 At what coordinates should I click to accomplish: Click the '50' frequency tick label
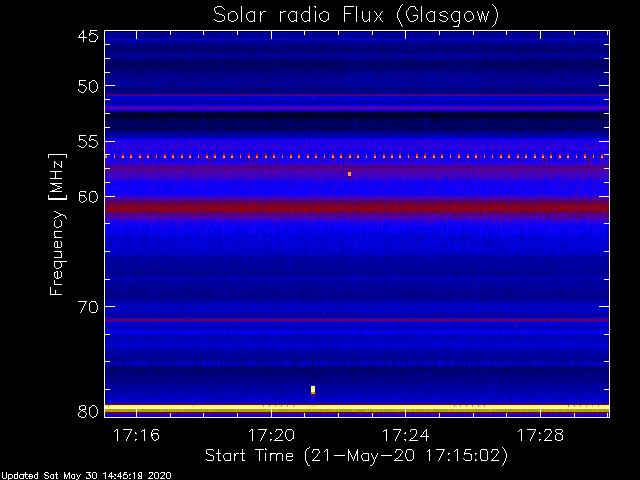point(88,87)
